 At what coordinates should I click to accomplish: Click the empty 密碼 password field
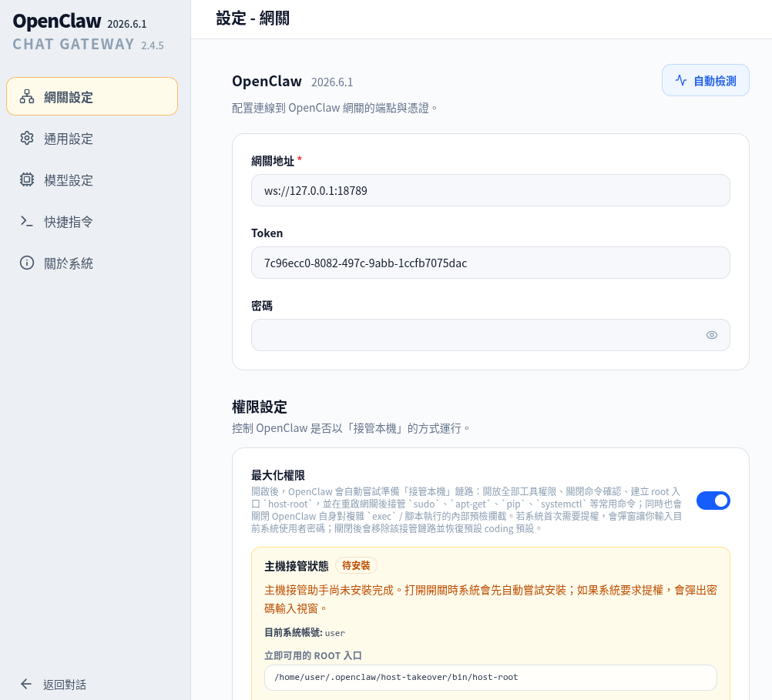coord(490,335)
